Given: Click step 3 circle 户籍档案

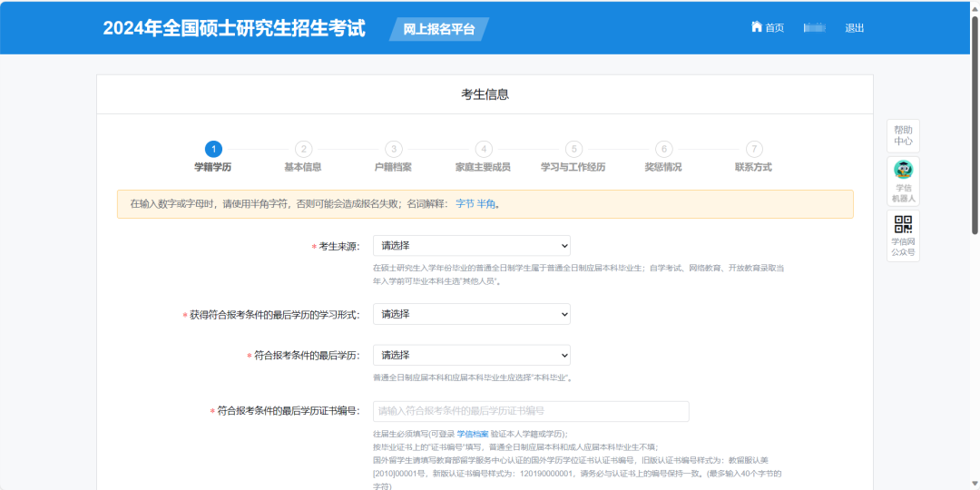Looking at the screenshot, I should (393, 150).
